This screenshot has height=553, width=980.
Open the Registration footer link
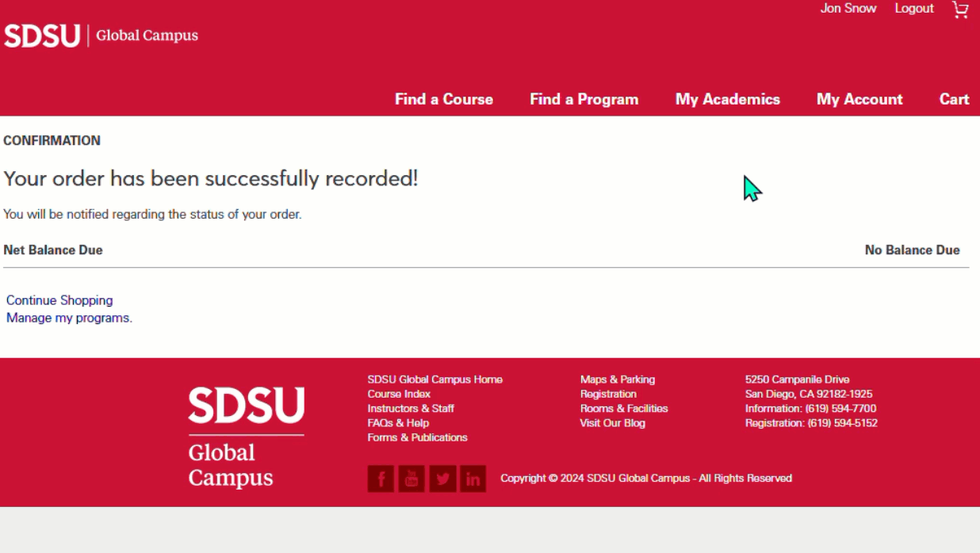[608, 394]
